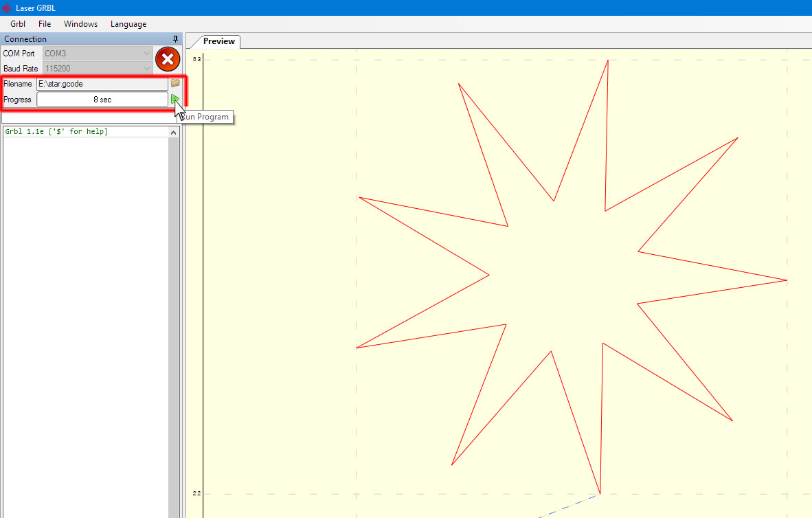This screenshot has width=812, height=518.
Task: Expand the COM Port dropdown
Action: pos(146,53)
